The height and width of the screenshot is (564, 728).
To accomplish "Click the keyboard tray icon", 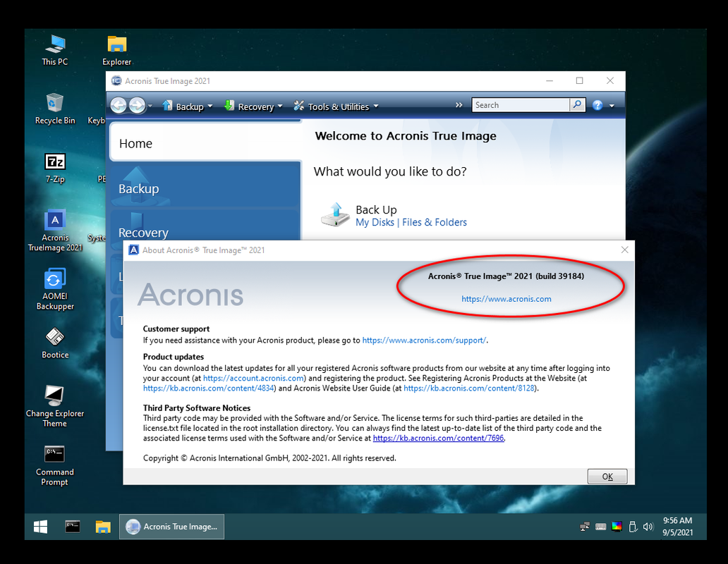I will point(601,527).
